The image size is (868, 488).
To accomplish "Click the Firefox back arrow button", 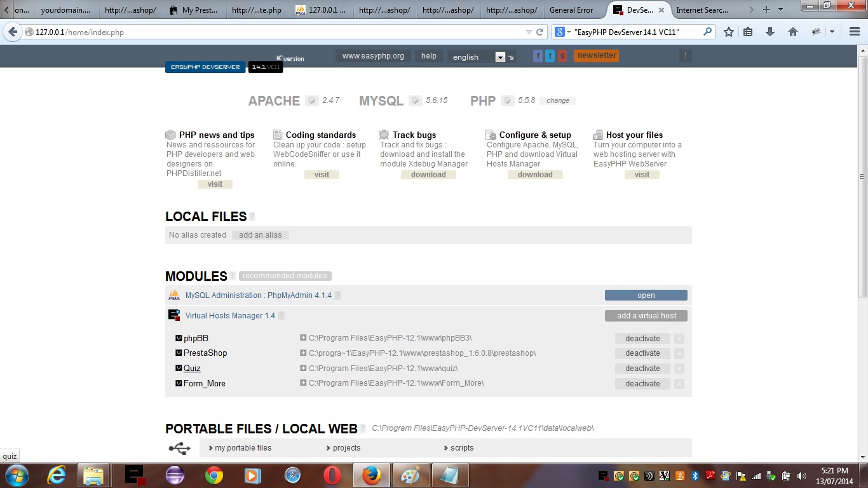I will pyautogui.click(x=13, y=32).
